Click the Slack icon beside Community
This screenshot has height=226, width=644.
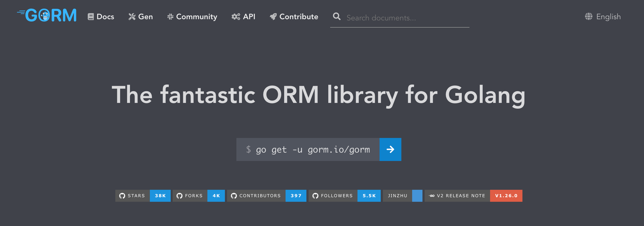point(170,17)
